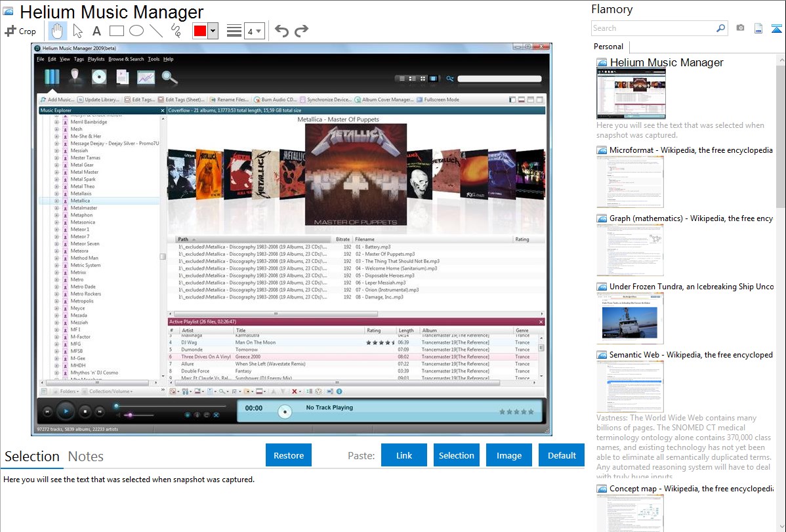This screenshot has height=532, width=786.
Task: Open the color picker dropdown arrow
Action: 213,31
